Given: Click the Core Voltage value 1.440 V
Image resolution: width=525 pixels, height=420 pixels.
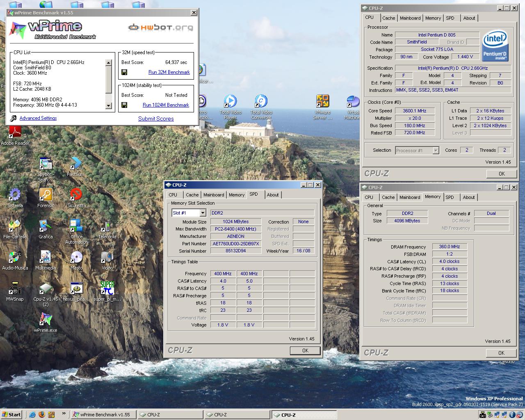Looking at the screenshot, I should pyautogui.click(x=465, y=57).
